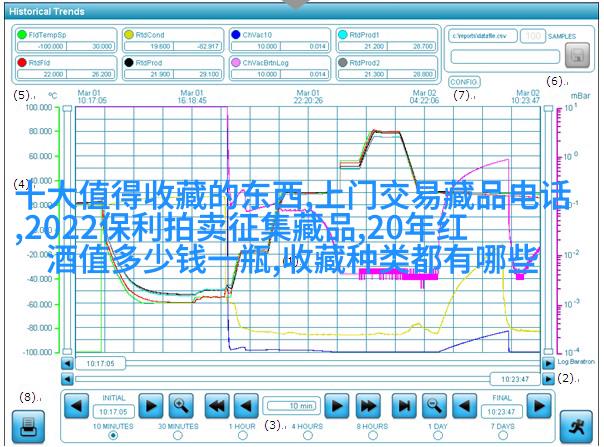604x447 pixels.
Task: Click the ChVacBrtnLog trend label
Action: (x=265, y=62)
